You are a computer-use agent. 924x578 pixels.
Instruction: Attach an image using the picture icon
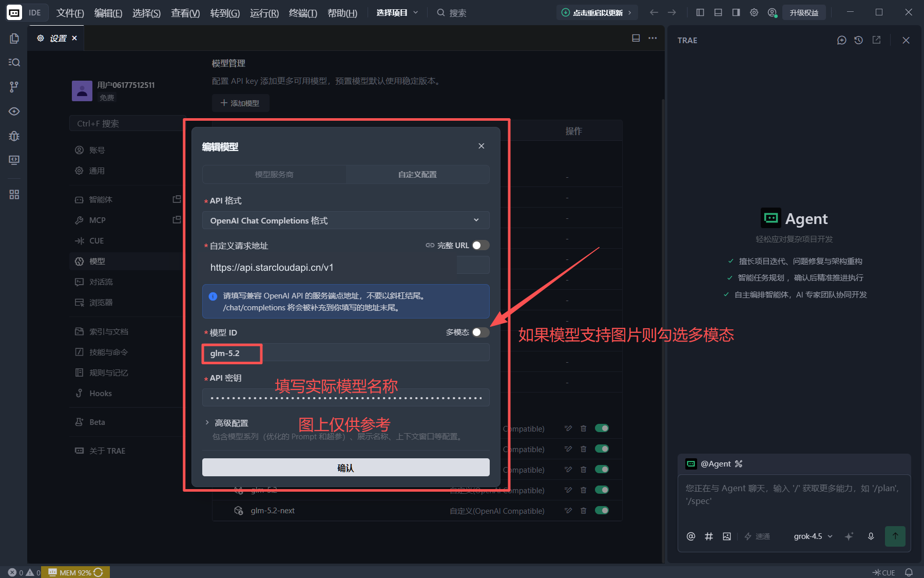(727, 536)
